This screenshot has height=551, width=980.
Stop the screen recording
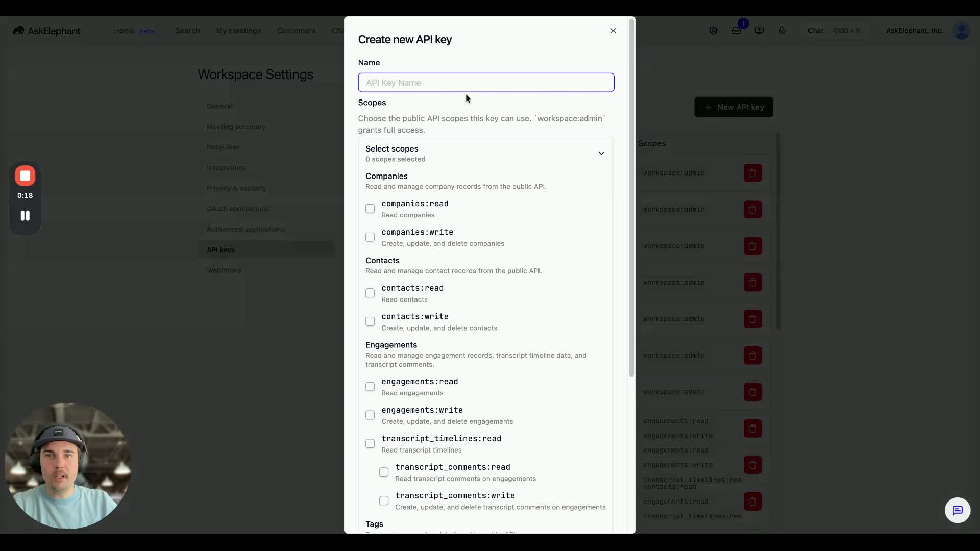25,176
